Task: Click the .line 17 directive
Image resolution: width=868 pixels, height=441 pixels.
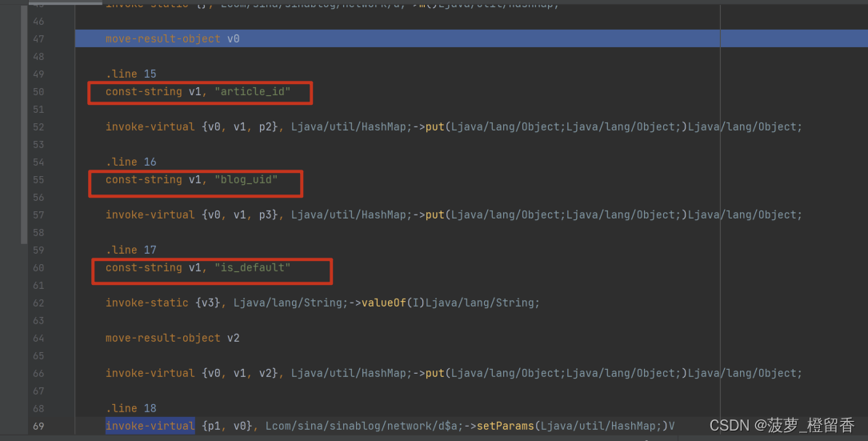Action: [131, 251]
